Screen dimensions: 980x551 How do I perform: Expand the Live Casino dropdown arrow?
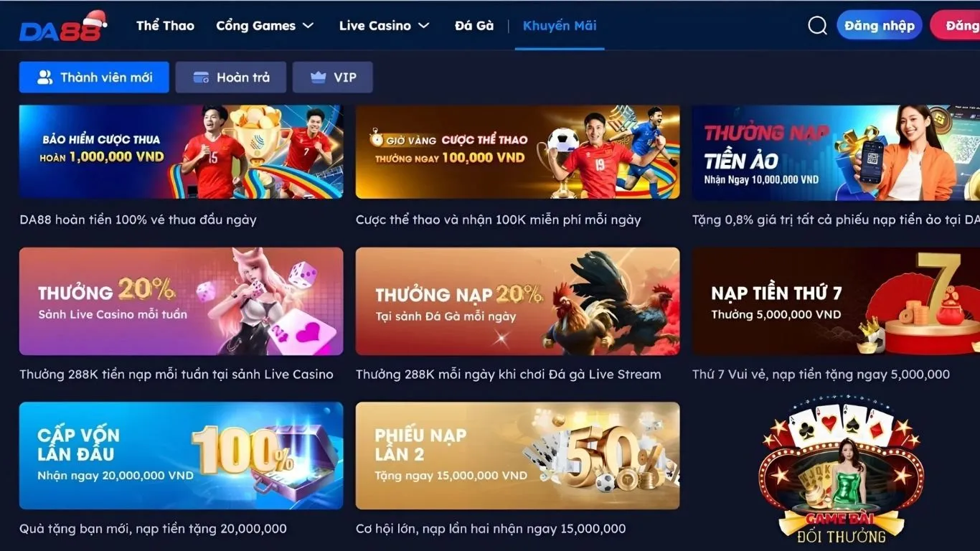point(424,26)
